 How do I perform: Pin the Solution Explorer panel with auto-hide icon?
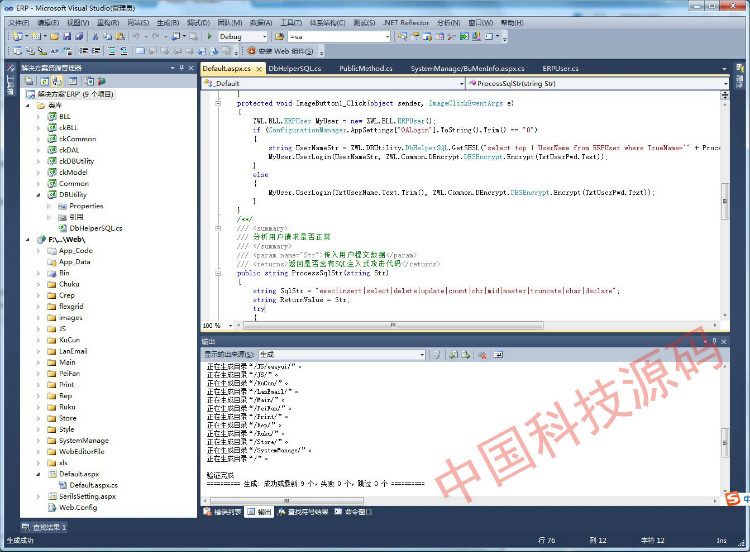coord(182,68)
